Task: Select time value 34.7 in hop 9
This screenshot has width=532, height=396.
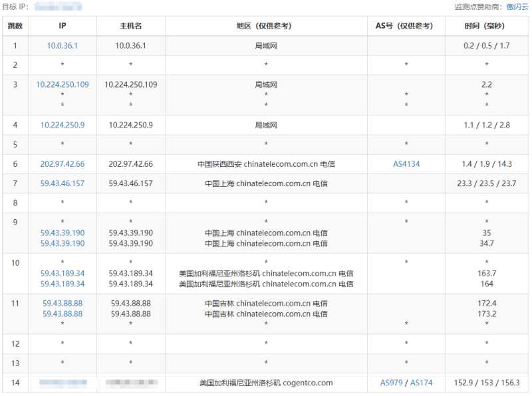Action: pos(487,243)
